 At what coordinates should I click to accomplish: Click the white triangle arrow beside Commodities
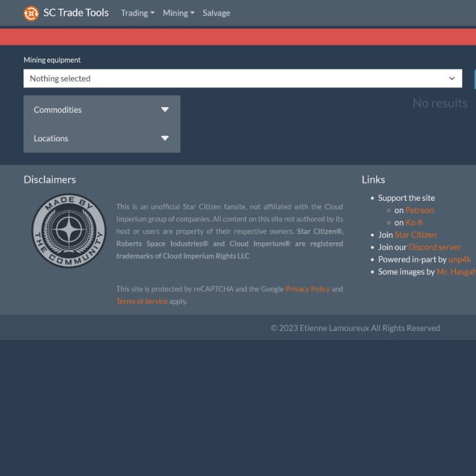pyautogui.click(x=165, y=110)
